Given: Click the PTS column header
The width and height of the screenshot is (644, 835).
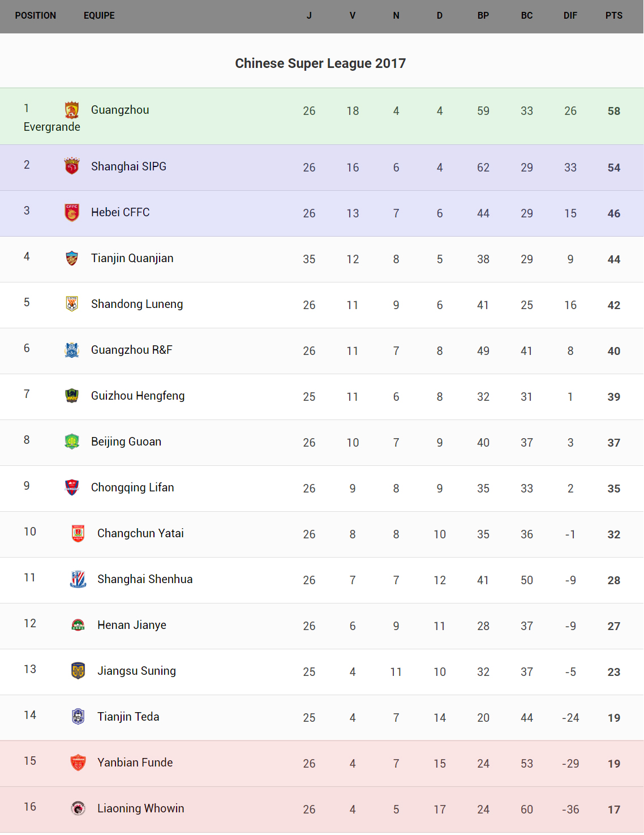Looking at the screenshot, I should (613, 16).
